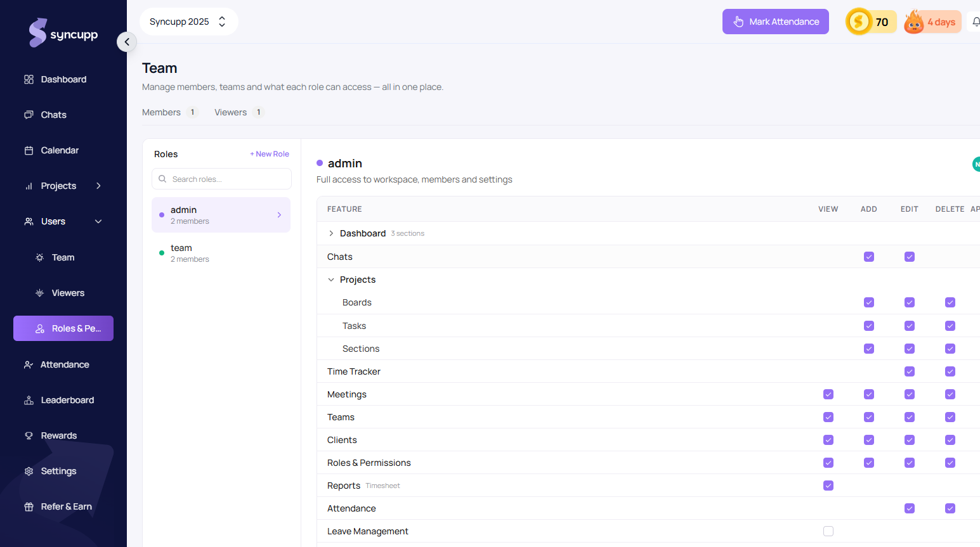Viewport: 980px width, 547px height.
Task: Select the team role
Action: [221, 253]
